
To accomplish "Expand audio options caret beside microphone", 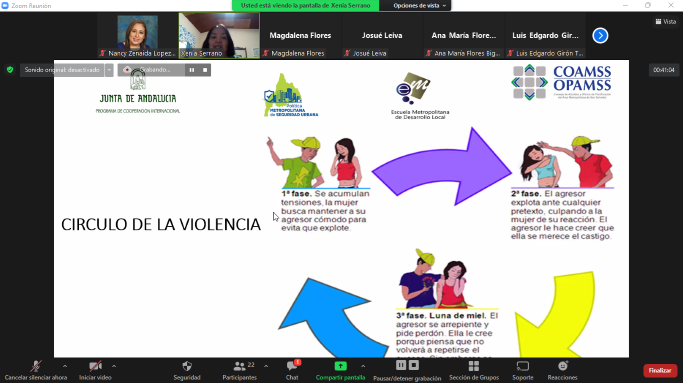I will [x=65, y=366].
